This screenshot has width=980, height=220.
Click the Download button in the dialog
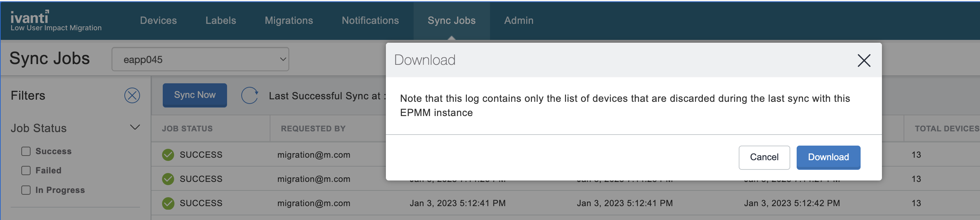click(828, 157)
